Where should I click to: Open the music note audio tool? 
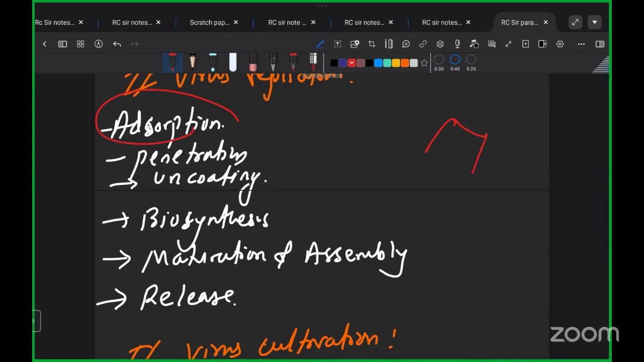[474, 44]
